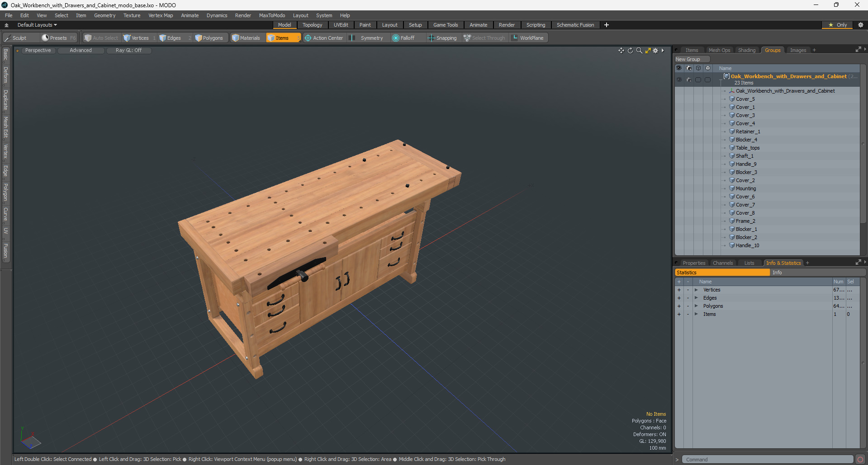Click the Cover_5 mesh cube icon
Viewport: 868px width, 465px height.
click(732, 99)
